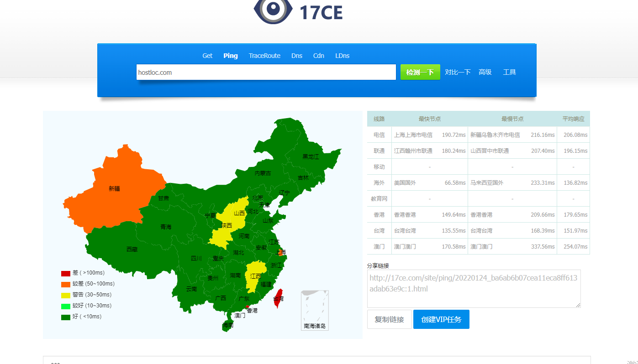The width and height of the screenshot is (638, 364).
Task: Click the 教育网 row label
Action: pyautogui.click(x=379, y=199)
